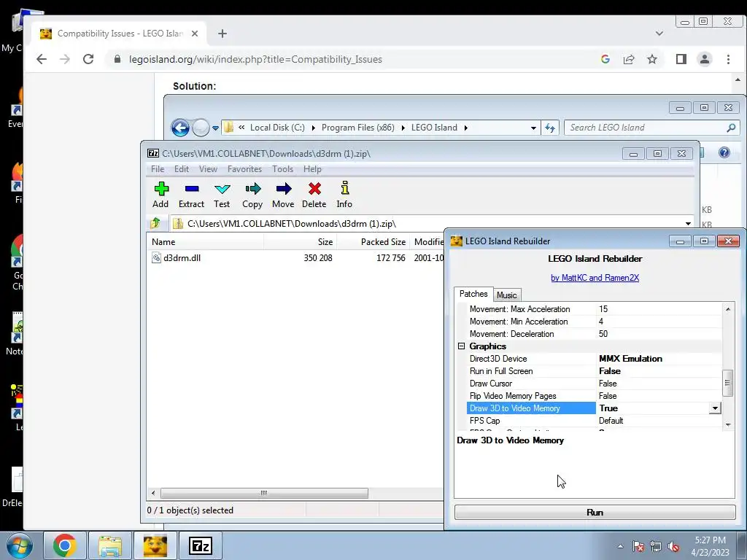Open the 7-Zip File menu
The image size is (747, 560).
tap(158, 169)
